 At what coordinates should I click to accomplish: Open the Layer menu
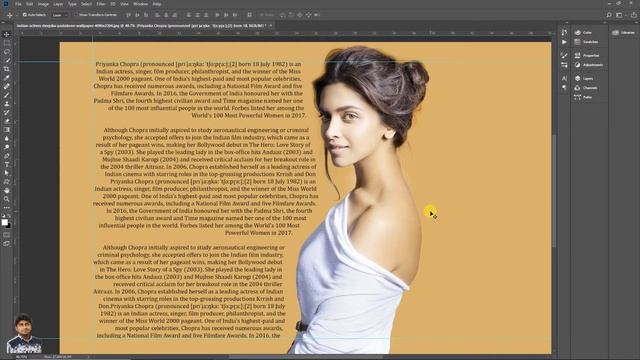[58, 4]
